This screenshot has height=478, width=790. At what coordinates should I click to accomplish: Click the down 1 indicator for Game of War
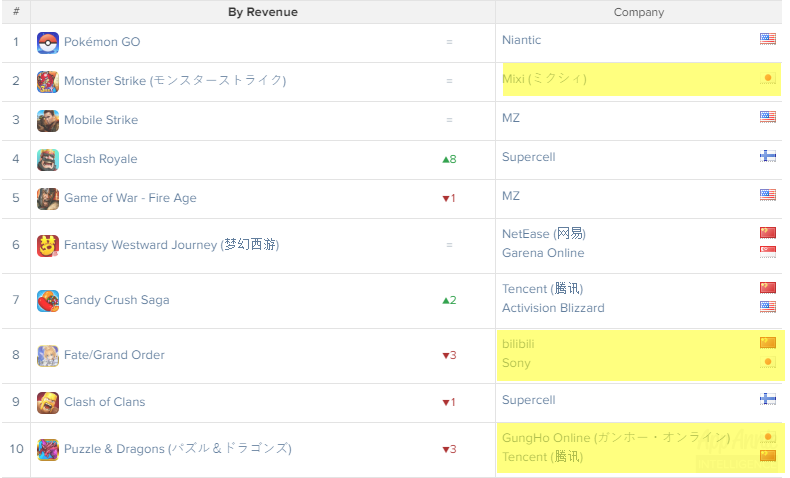tap(449, 198)
